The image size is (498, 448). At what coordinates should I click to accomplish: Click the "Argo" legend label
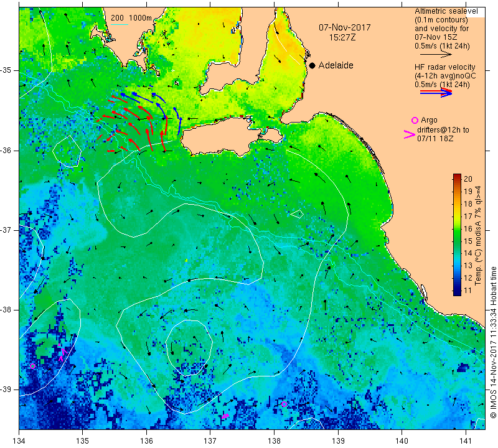429,120
